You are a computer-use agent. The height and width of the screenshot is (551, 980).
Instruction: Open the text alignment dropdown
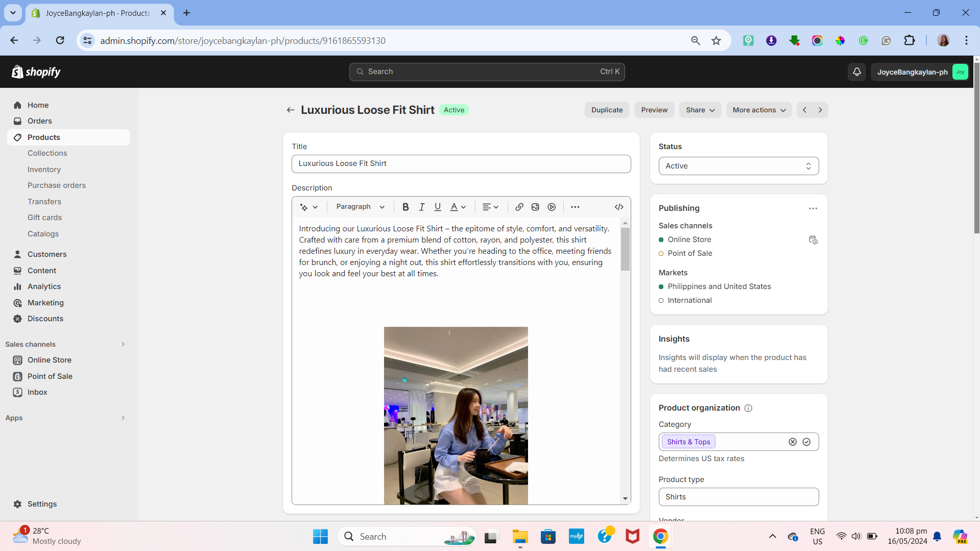pyautogui.click(x=490, y=207)
